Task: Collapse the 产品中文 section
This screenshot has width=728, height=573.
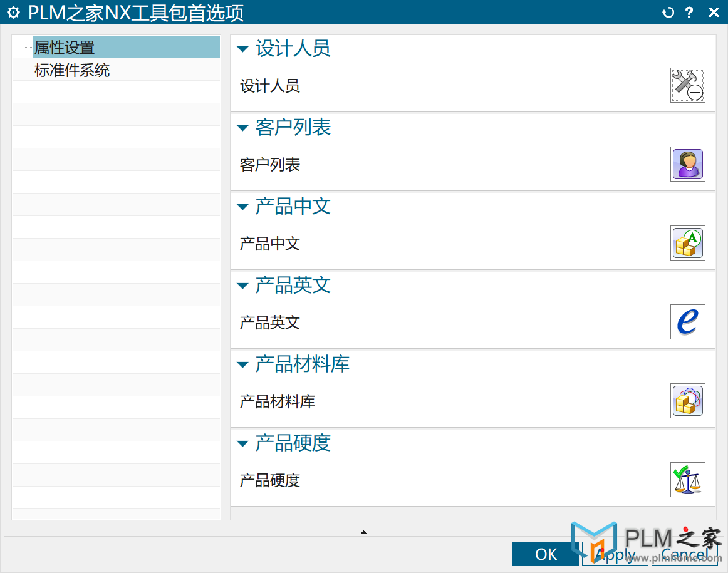Action: tap(242, 207)
